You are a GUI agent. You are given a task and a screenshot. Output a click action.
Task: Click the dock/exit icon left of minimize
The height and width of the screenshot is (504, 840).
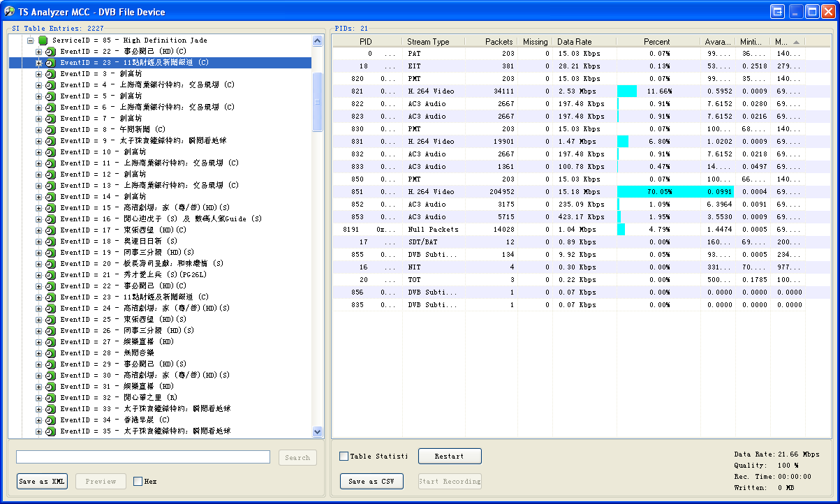(777, 11)
